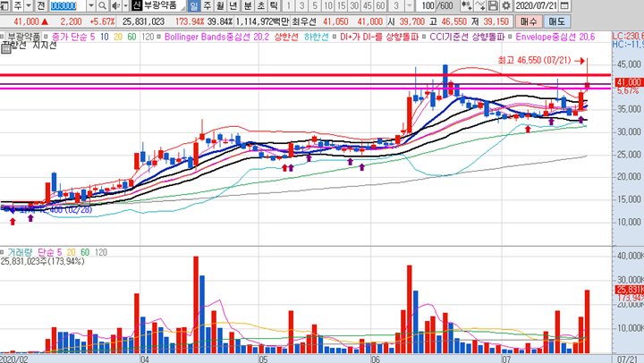Switch to the 초 second chart period
This screenshot has height=363, width=644.
pyautogui.click(x=261, y=5)
